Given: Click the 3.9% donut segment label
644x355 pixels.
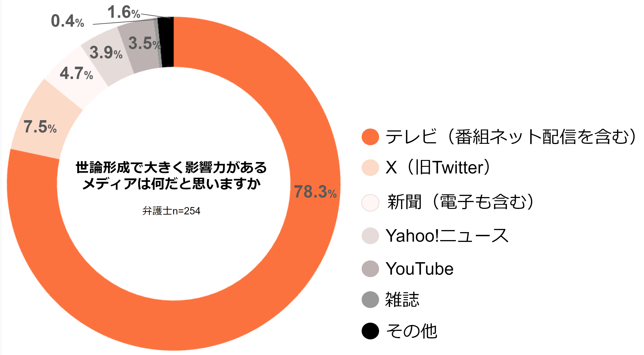Looking at the screenshot, I should pyautogui.click(x=106, y=53).
